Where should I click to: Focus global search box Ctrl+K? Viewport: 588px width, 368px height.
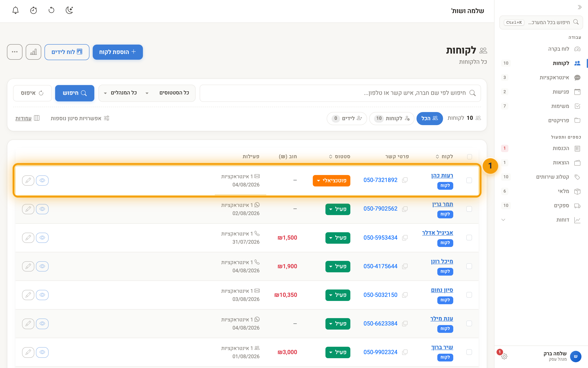pos(541,22)
